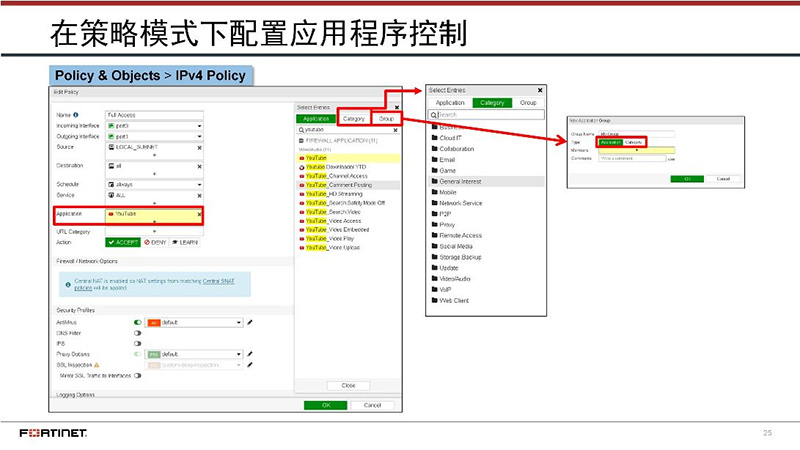
Task: Click the VoIP folder icon
Action: pos(435,289)
